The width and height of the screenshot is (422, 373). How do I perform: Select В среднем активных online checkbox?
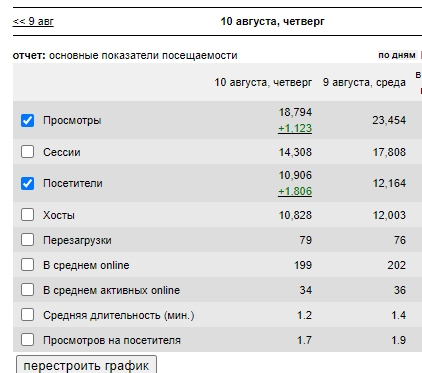pos(27,290)
